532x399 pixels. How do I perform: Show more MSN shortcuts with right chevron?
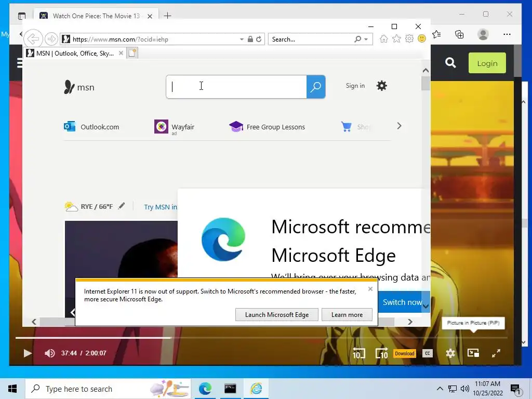coord(400,126)
